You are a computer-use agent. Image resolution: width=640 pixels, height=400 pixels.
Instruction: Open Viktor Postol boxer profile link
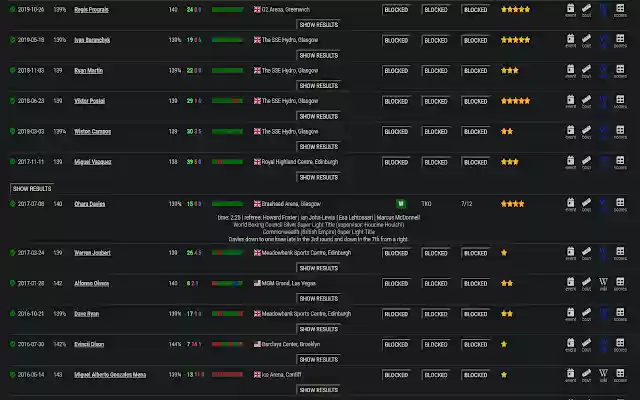(x=89, y=101)
